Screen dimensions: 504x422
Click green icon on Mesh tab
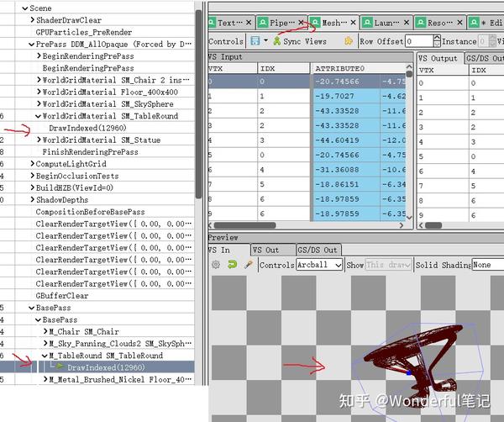315,23
